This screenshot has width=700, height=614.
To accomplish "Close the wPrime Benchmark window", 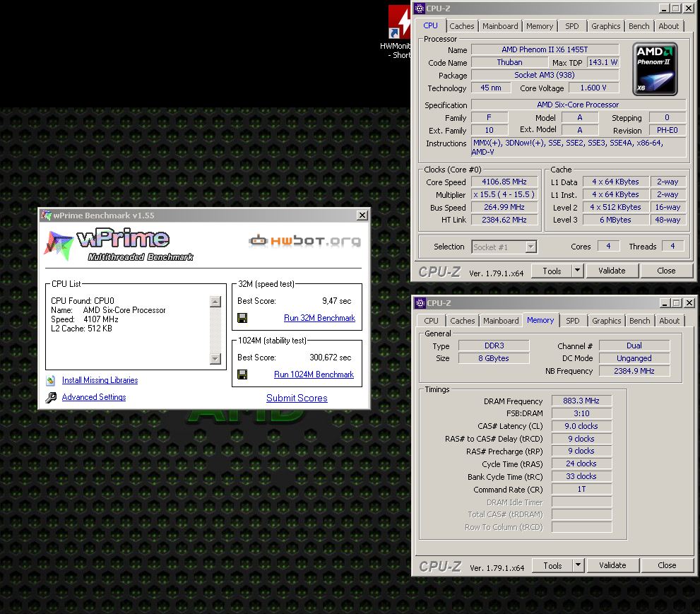I will (x=362, y=216).
